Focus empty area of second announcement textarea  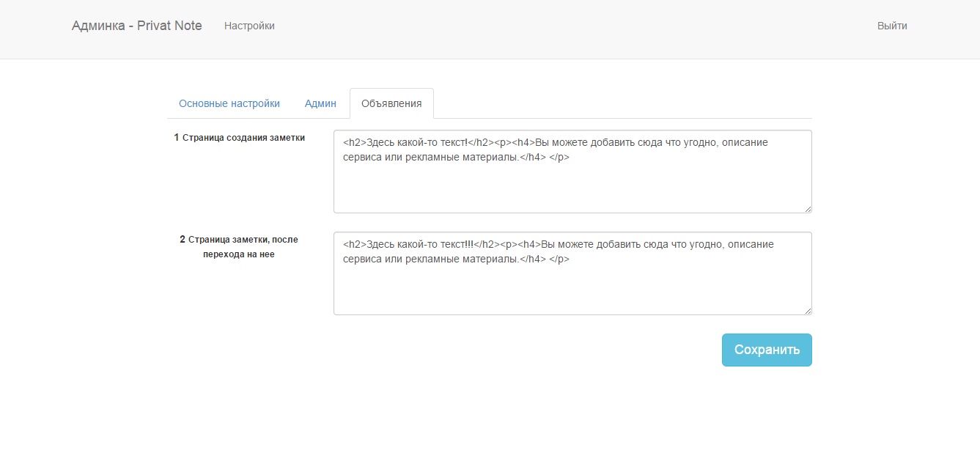[572, 292]
